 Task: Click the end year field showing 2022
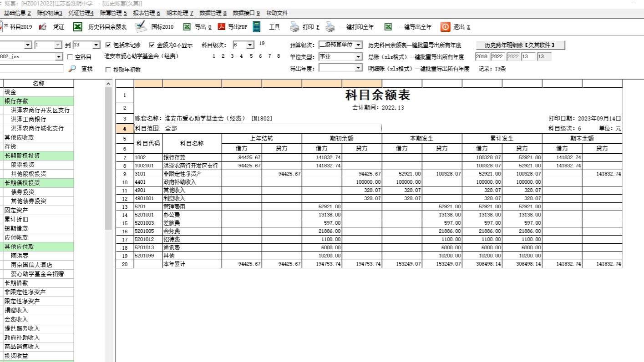497,57
